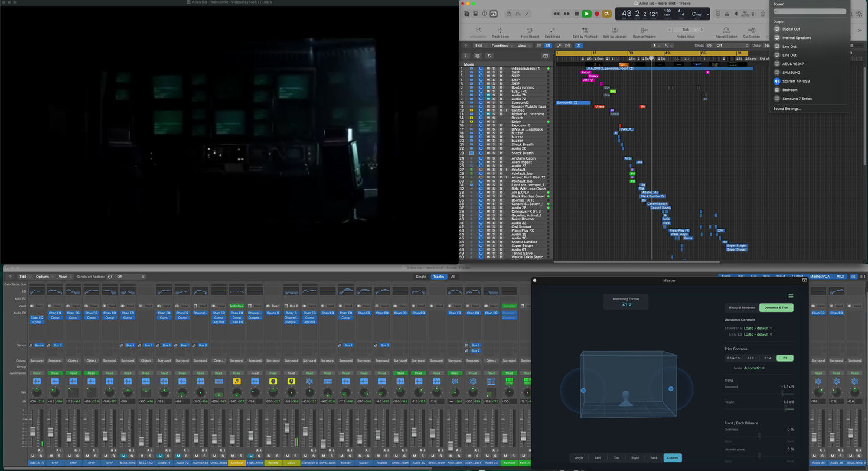This screenshot has width=868, height=471.
Task: Open the pointer tool menu
Action: (657, 46)
